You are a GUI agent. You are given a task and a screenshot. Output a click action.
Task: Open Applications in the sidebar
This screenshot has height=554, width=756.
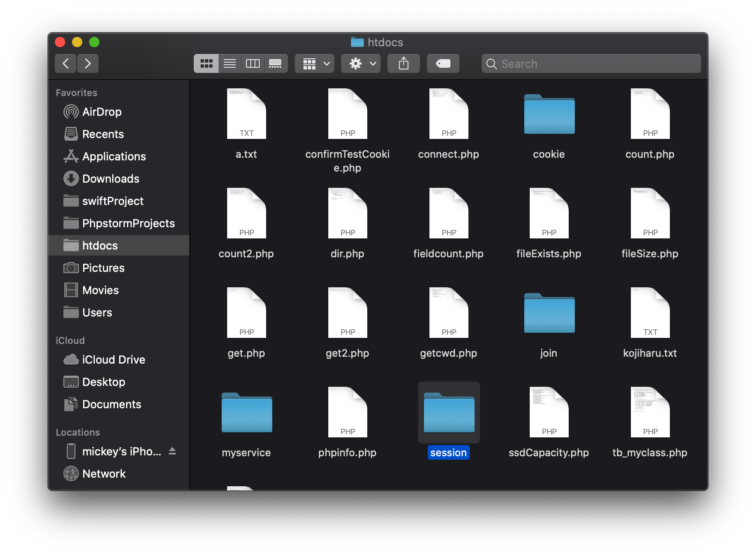[119, 157]
